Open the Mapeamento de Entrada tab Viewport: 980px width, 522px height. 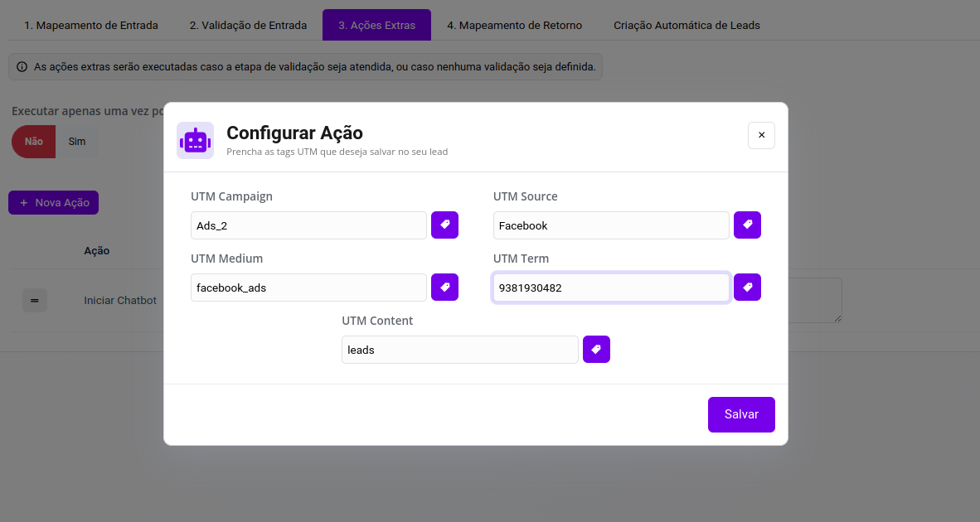click(90, 26)
